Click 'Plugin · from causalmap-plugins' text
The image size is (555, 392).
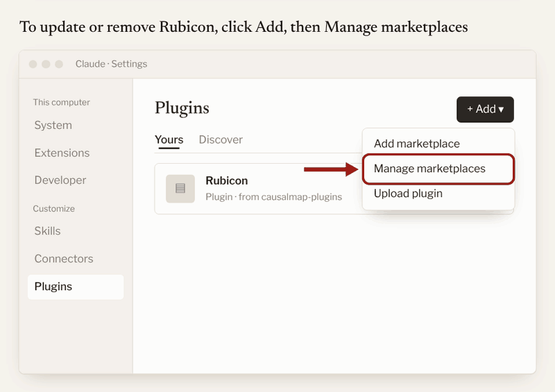click(x=273, y=197)
